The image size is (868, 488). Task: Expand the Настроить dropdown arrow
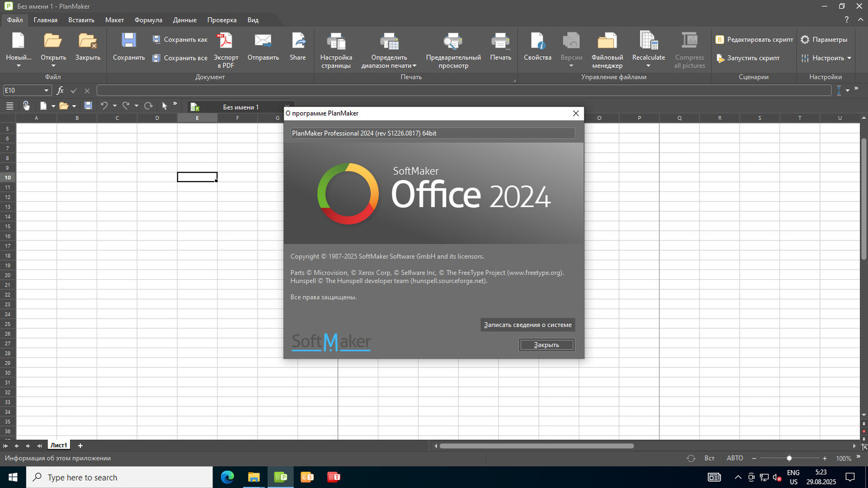pyautogui.click(x=849, y=58)
